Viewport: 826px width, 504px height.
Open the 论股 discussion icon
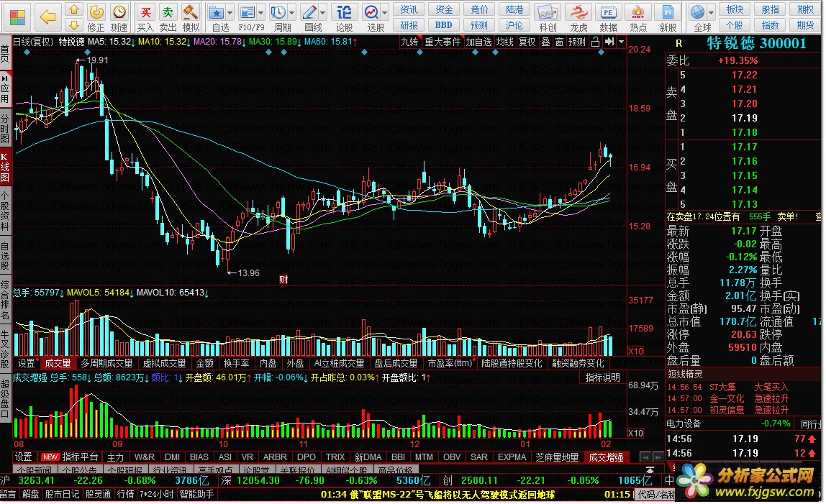[x=344, y=17]
